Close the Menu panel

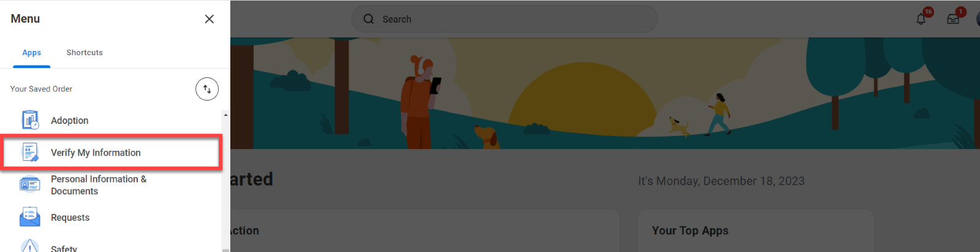pos(209,19)
